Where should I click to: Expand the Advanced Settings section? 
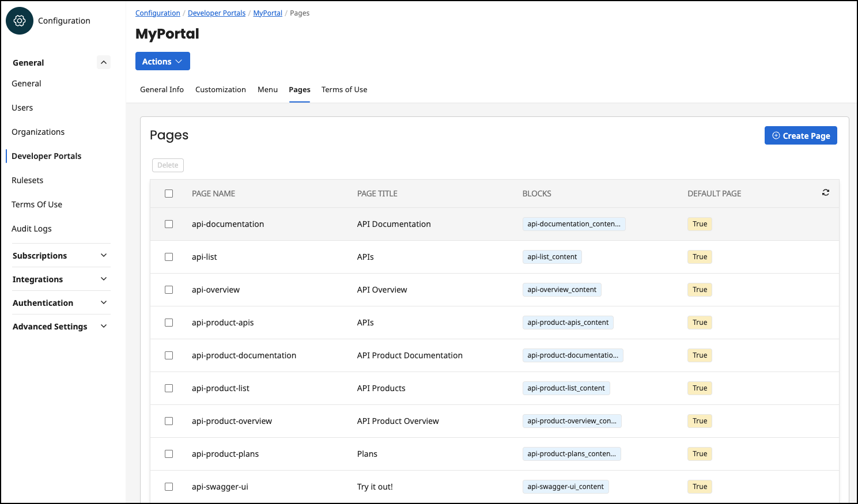click(103, 326)
